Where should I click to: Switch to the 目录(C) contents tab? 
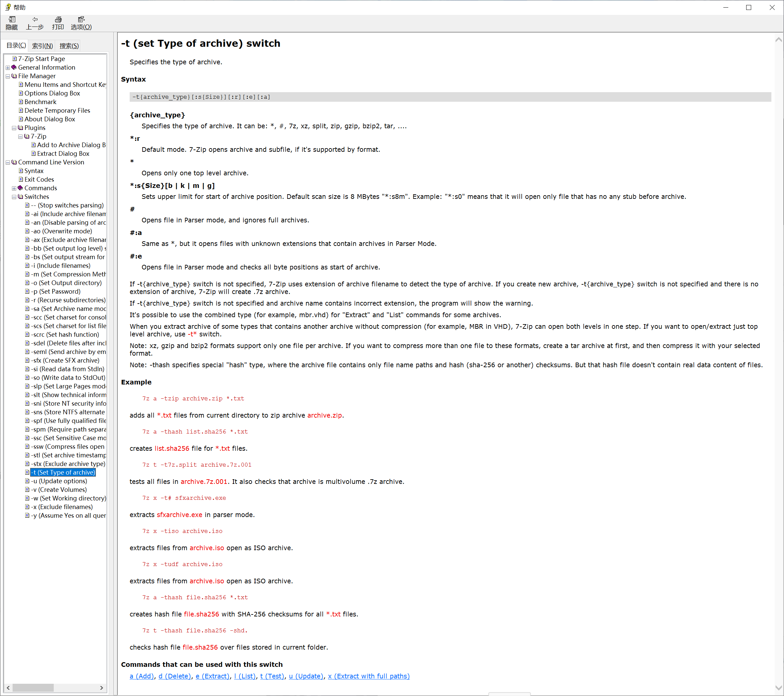click(x=16, y=46)
